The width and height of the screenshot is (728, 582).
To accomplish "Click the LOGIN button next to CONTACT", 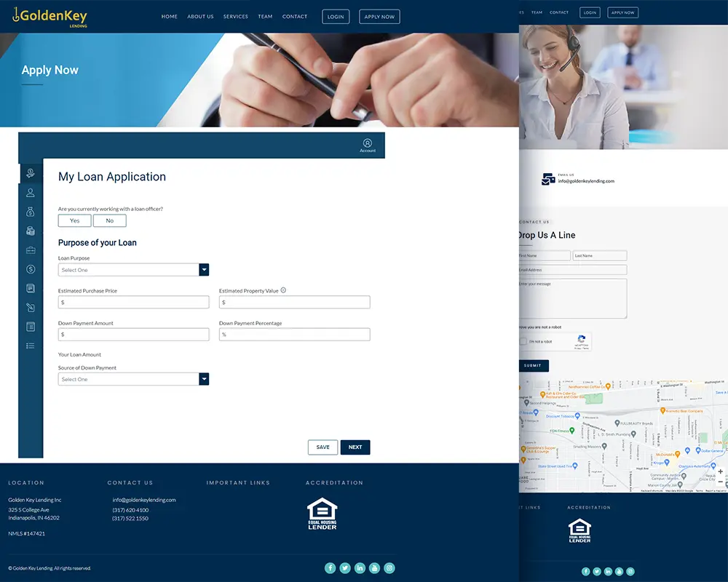I will 336,17.
